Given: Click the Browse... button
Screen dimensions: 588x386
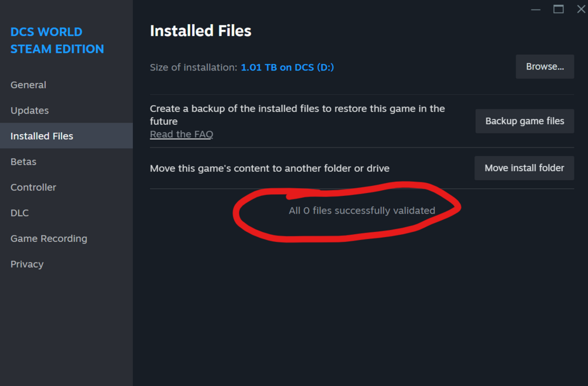Looking at the screenshot, I should [544, 66].
